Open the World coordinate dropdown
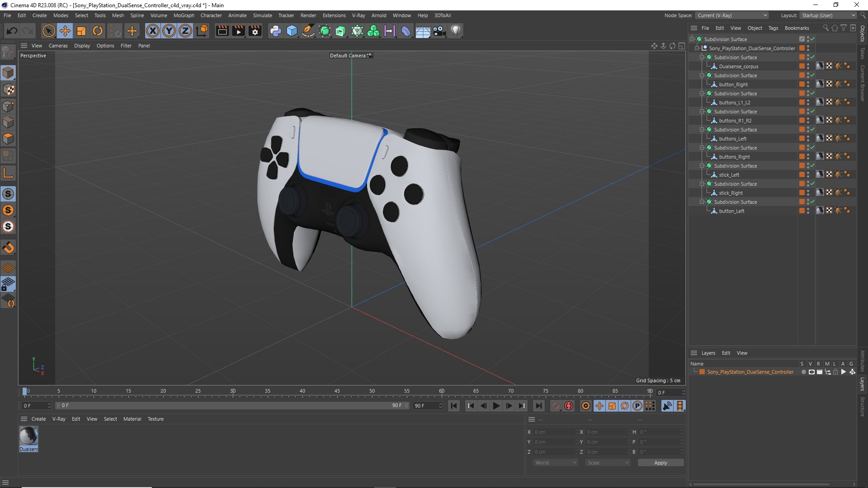Screen dimensions: 868x488 pos(556,463)
